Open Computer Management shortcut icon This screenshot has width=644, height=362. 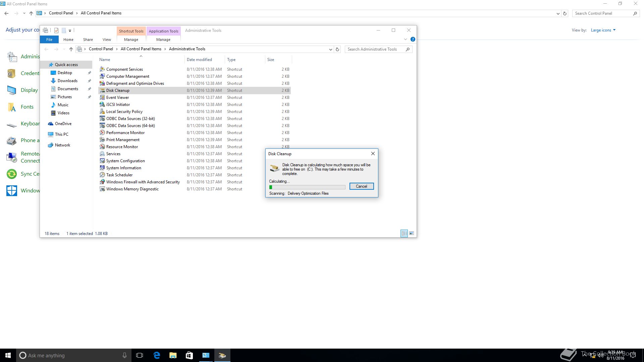pyautogui.click(x=102, y=76)
